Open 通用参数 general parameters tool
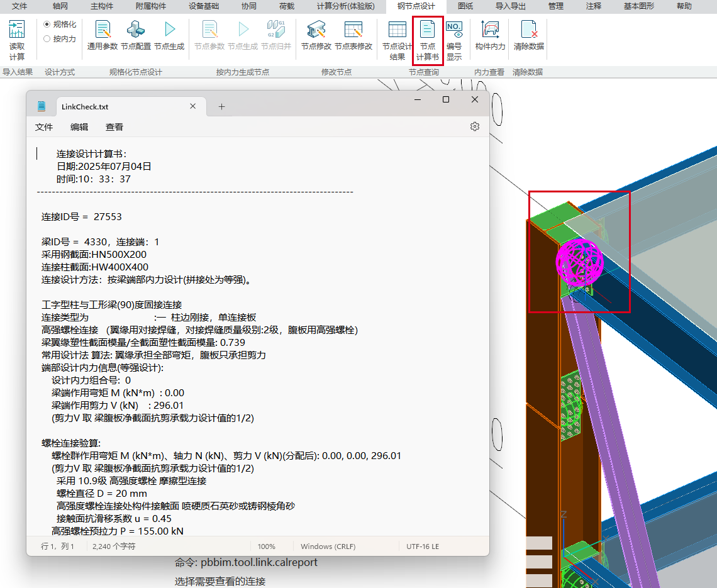Image resolution: width=717 pixels, height=588 pixels. (103, 36)
